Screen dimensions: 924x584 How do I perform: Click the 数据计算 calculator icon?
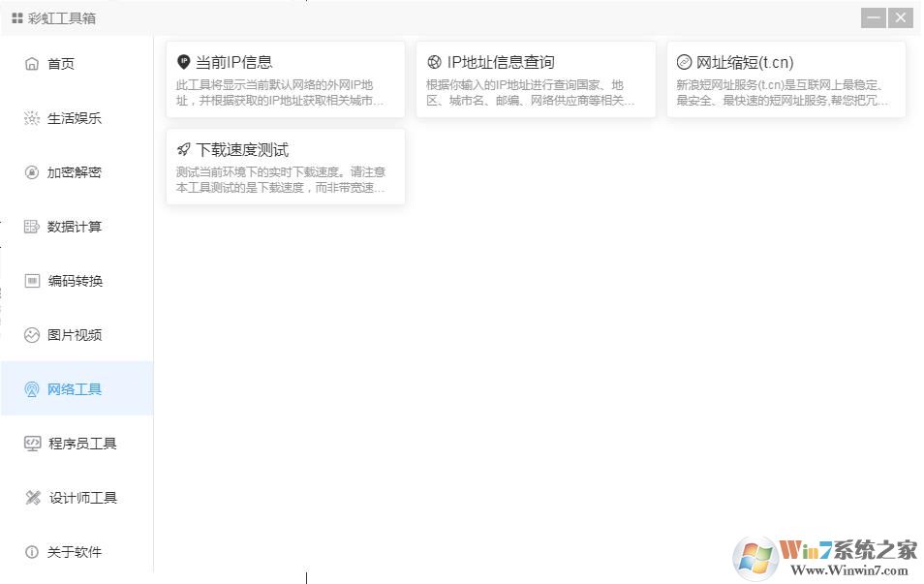[33, 227]
